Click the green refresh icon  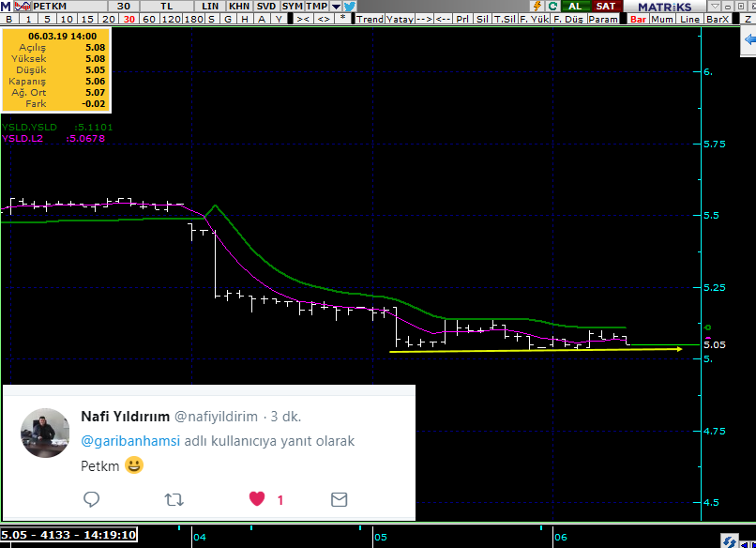pos(553,7)
